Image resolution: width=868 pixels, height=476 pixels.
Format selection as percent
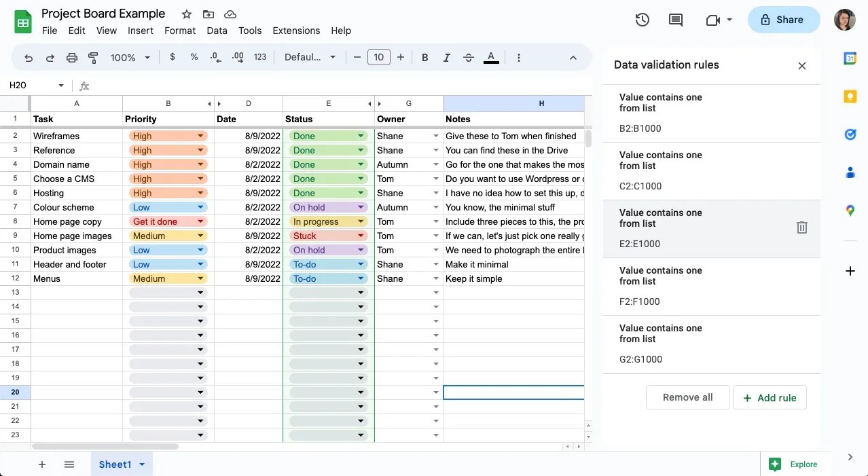pos(194,57)
